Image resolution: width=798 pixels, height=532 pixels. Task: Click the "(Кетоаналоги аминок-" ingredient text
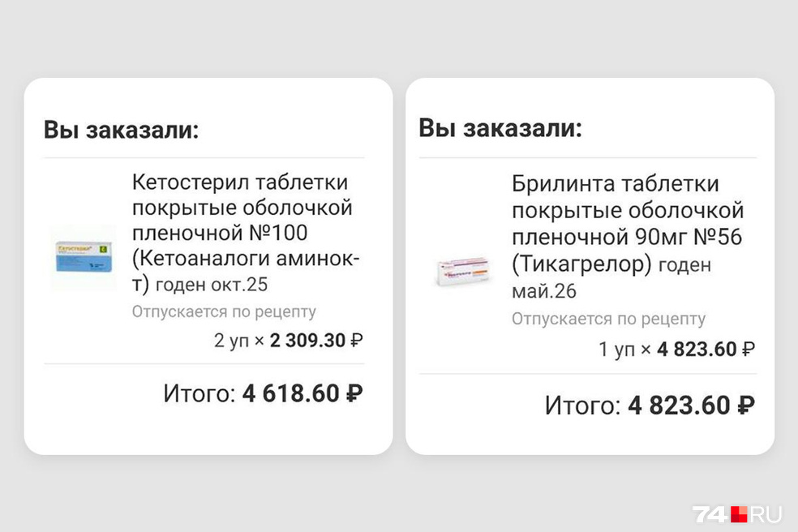246,259
